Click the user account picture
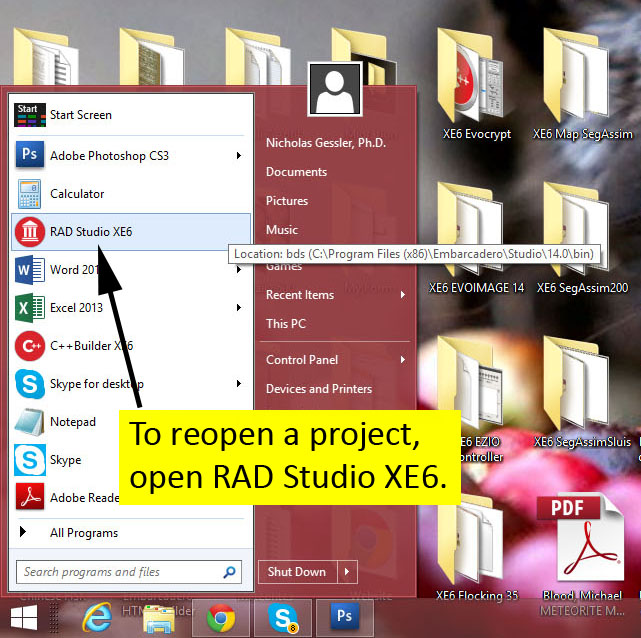 (335, 89)
